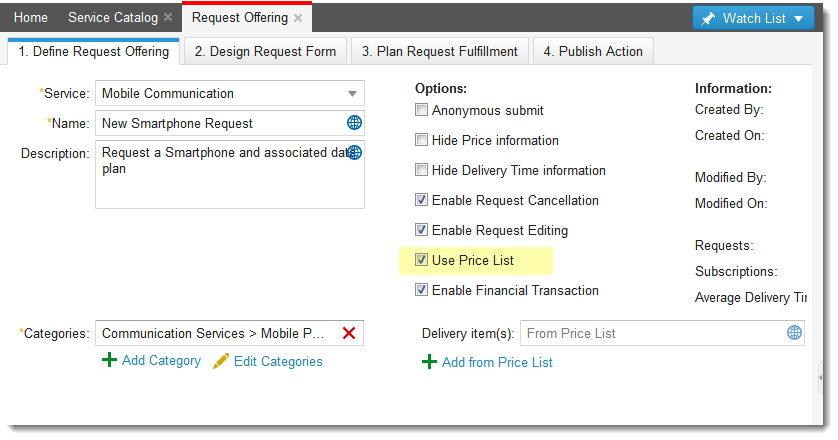Uncheck the Use Price List option
838x440 pixels.
(x=422, y=260)
